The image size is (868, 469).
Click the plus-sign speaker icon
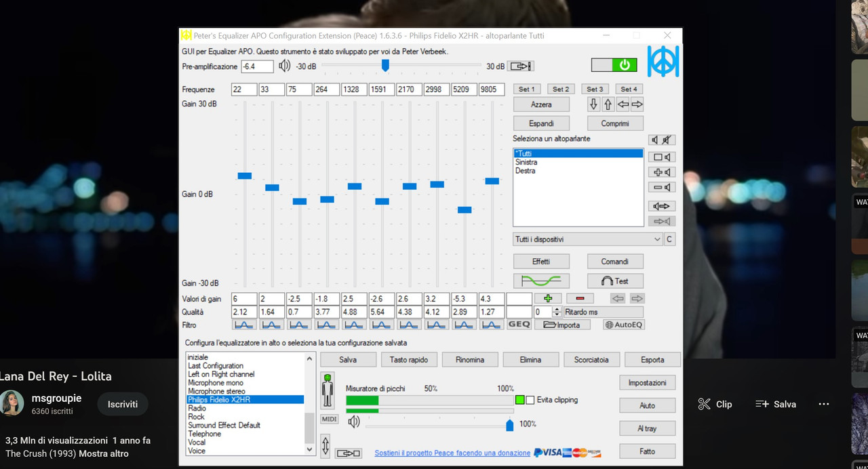pos(662,172)
